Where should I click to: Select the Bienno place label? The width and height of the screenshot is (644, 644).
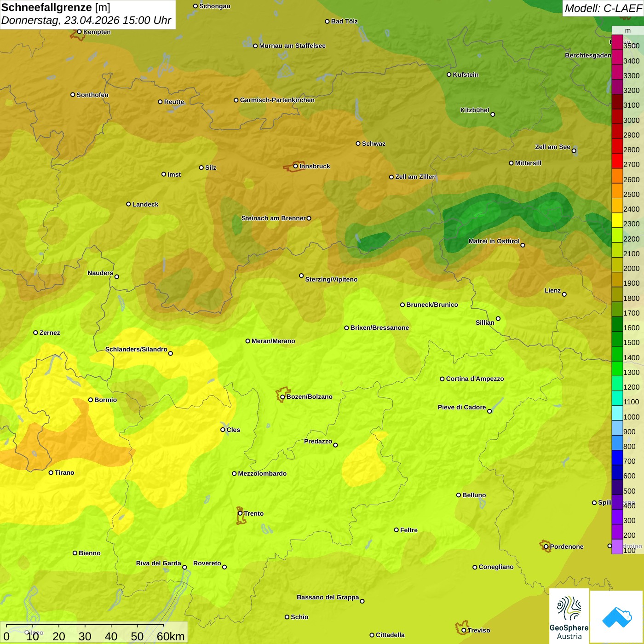pos(89,553)
